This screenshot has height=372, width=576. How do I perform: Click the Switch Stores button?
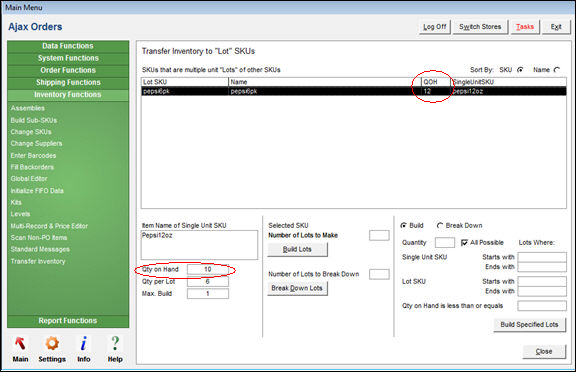tap(480, 27)
